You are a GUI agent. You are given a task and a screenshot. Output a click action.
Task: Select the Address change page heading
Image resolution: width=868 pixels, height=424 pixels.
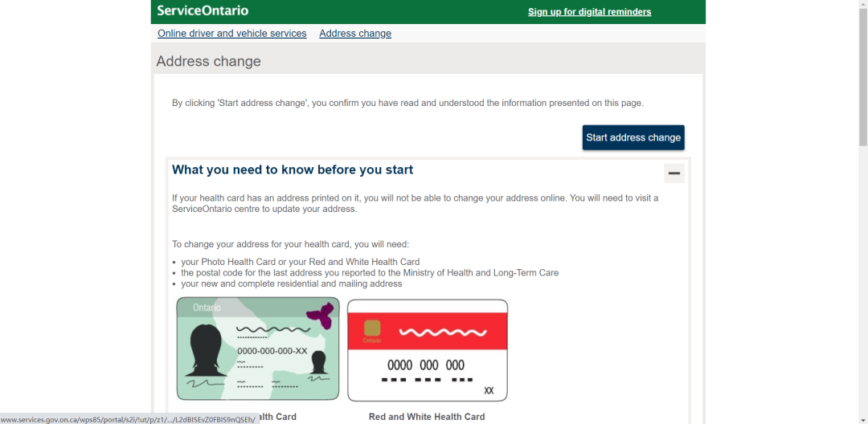click(x=209, y=61)
